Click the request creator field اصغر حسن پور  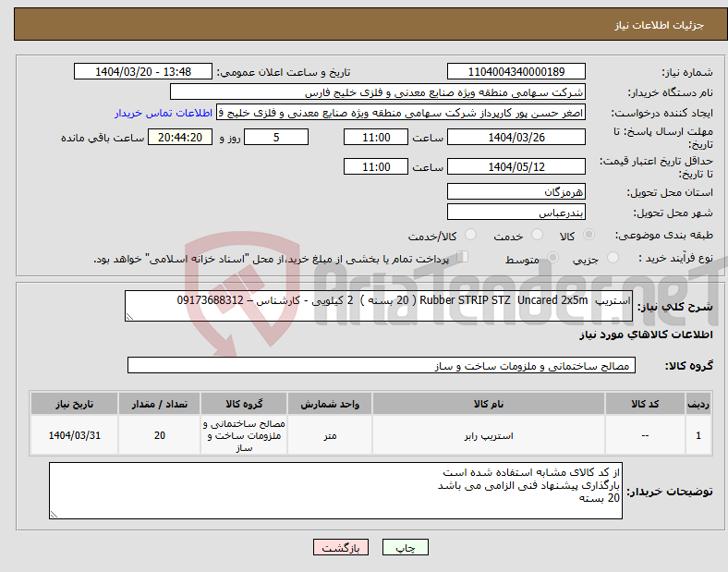coord(401,113)
